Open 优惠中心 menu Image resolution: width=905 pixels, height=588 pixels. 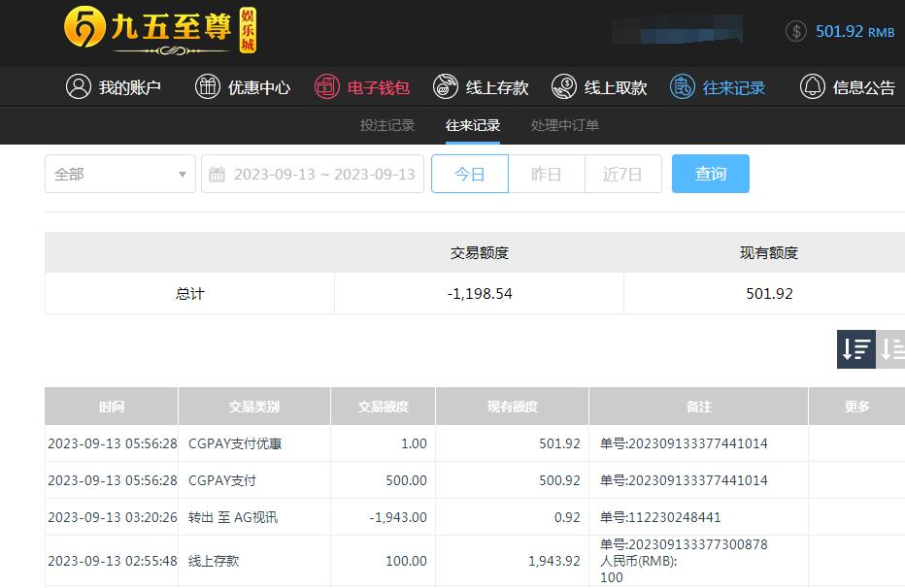[243, 87]
